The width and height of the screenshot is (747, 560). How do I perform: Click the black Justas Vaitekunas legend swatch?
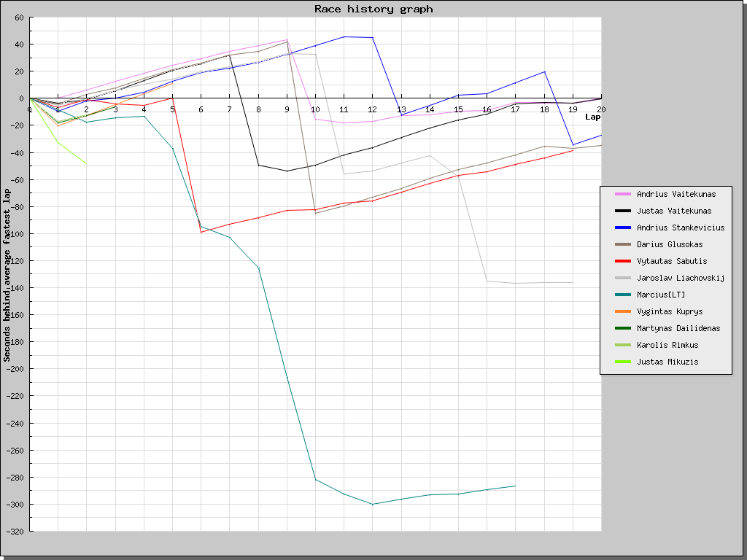pyautogui.click(x=623, y=211)
